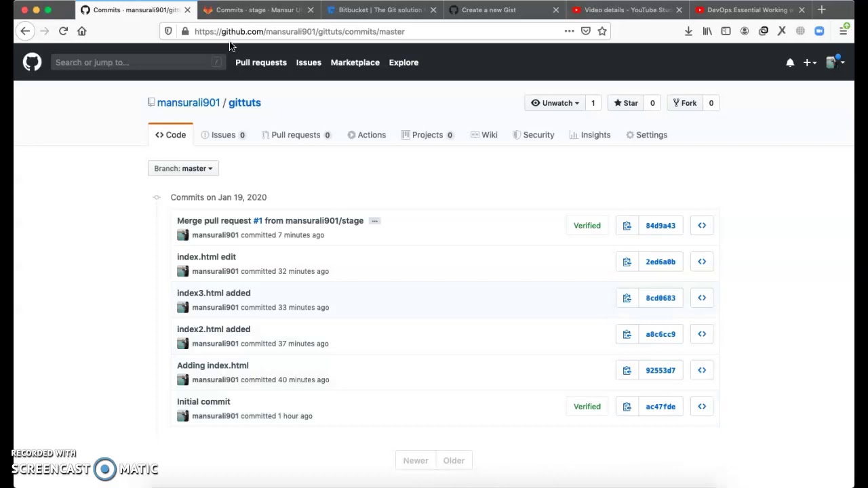Screen dimensions: 868x488
Task: Browse repository at commit 8cd0683
Action: tap(702, 298)
